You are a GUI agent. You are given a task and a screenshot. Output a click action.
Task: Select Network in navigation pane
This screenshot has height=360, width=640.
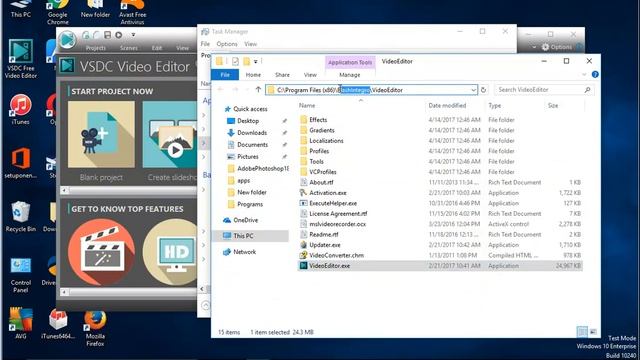tap(244, 252)
